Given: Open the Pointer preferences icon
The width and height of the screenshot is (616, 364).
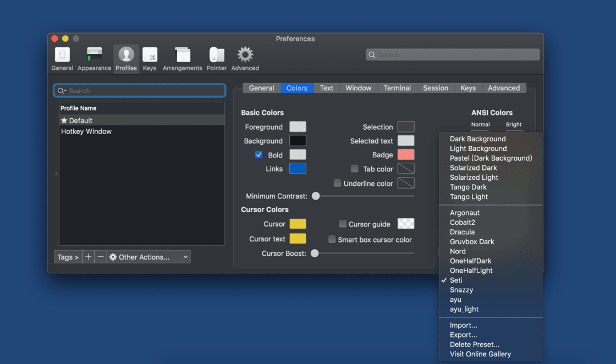Looking at the screenshot, I should tap(217, 59).
